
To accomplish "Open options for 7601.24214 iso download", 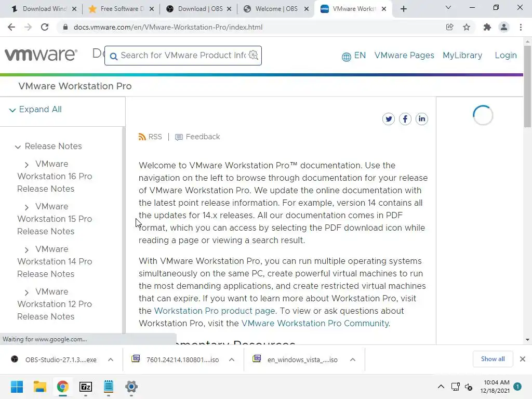I will [x=232, y=360].
